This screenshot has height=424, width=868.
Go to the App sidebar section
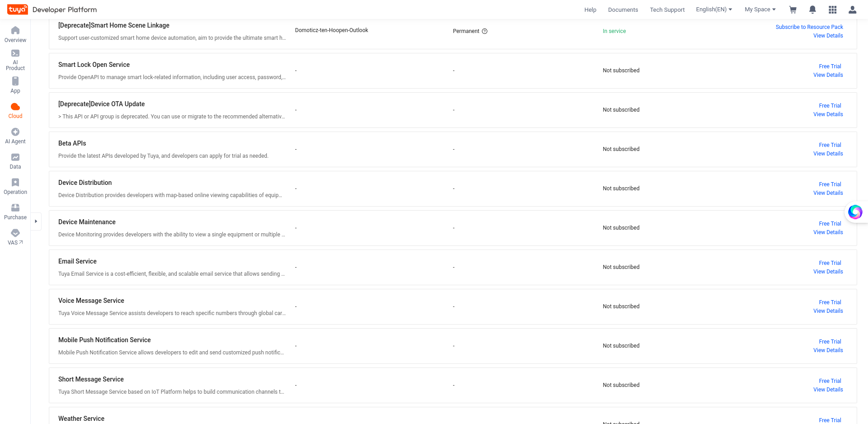point(15,85)
